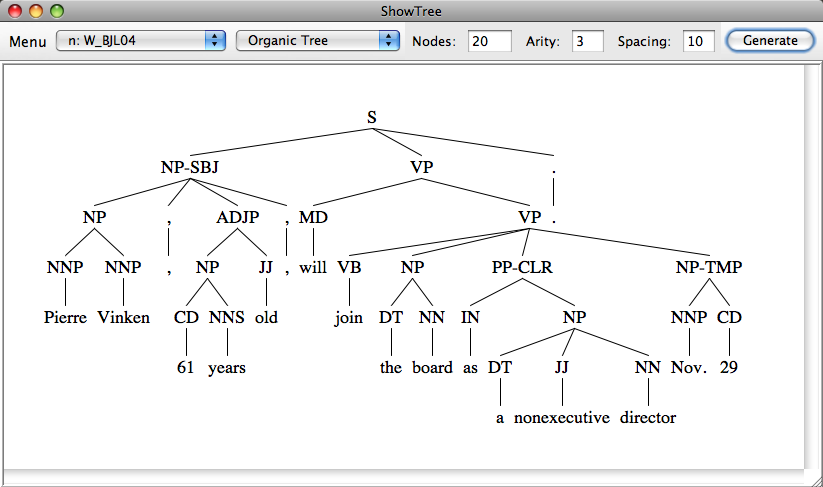Click the leaf '29'
Viewport: 823px width, 487px height.
click(x=729, y=367)
